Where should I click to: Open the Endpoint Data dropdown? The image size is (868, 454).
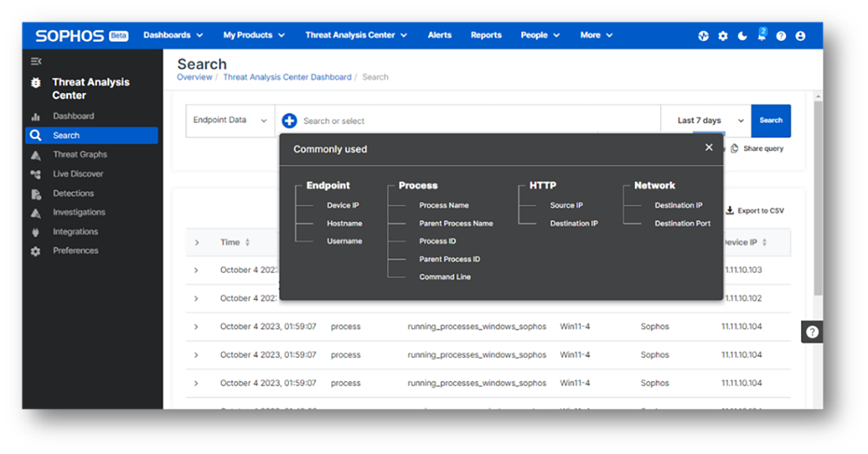click(x=229, y=120)
